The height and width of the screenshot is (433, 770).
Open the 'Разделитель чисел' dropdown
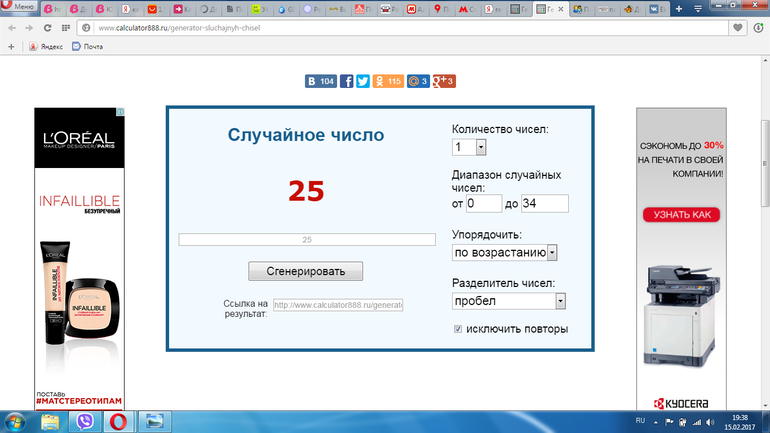509,301
